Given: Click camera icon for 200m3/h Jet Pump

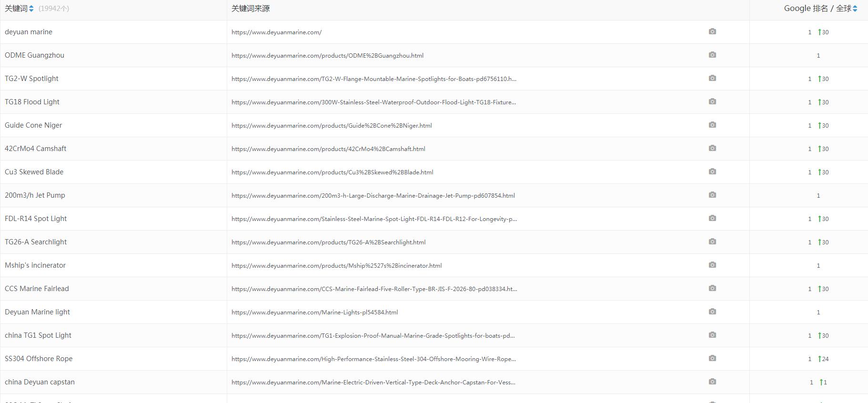Looking at the screenshot, I should (x=712, y=195).
